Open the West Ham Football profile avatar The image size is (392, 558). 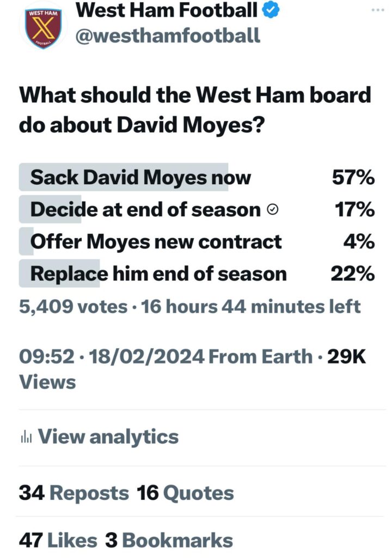(x=44, y=28)
